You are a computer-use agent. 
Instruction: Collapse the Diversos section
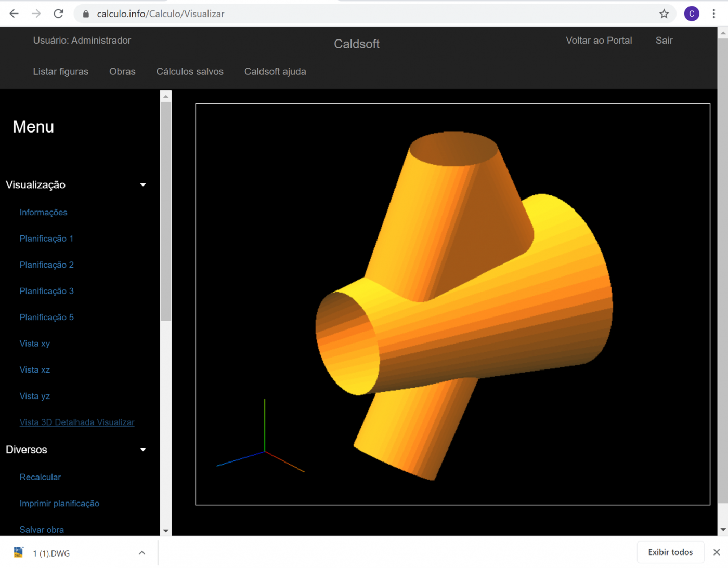[x=143, y=450]
